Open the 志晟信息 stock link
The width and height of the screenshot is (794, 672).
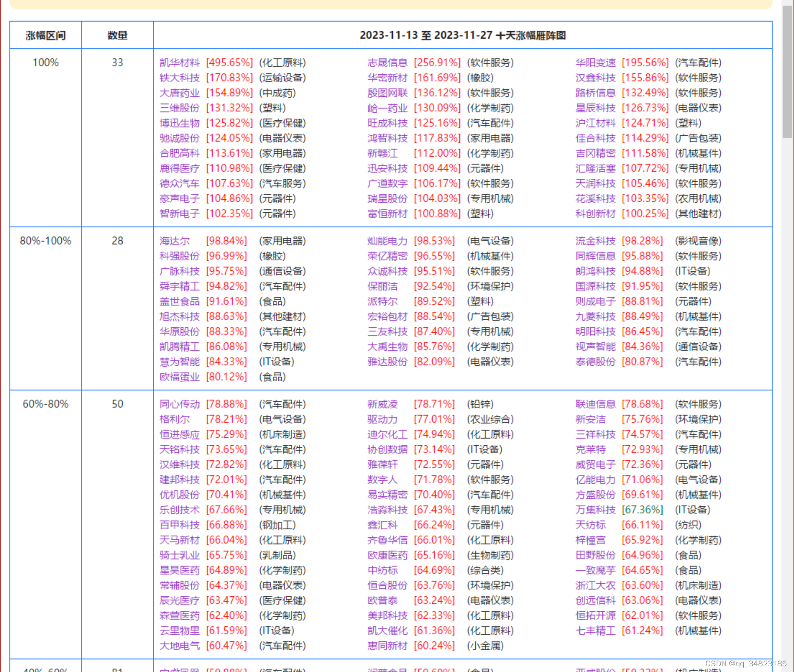tap(388, 63)
